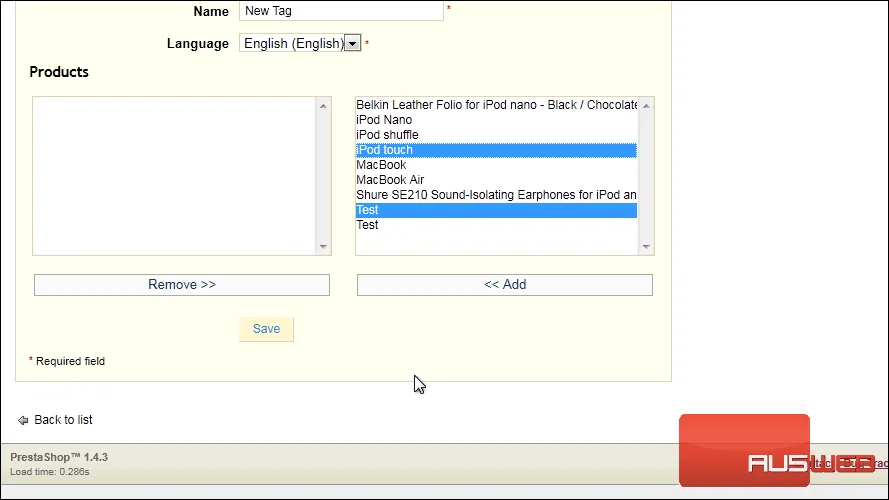
Task: Select MacBook Air in product list
Action: pos(496,180)
